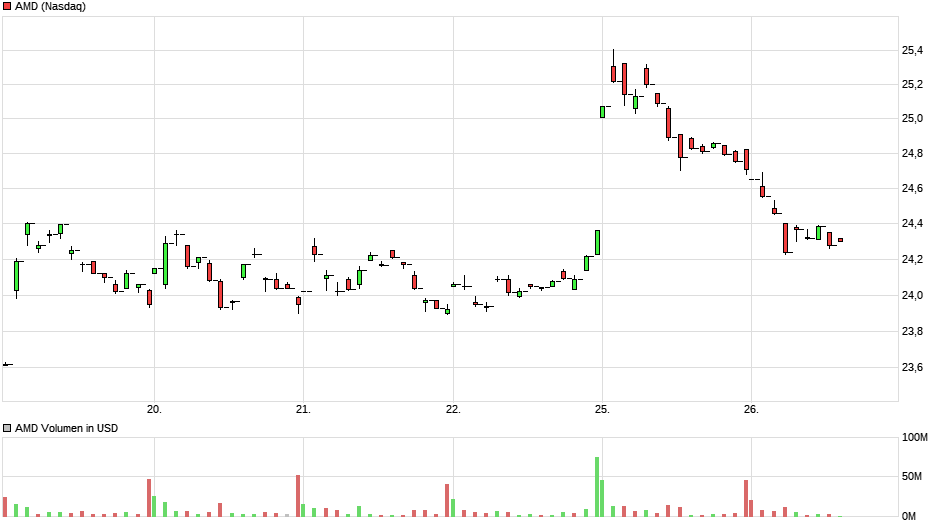
Task: Select the 21. date marker on the x-axis
Action: [x=304, y=409]
